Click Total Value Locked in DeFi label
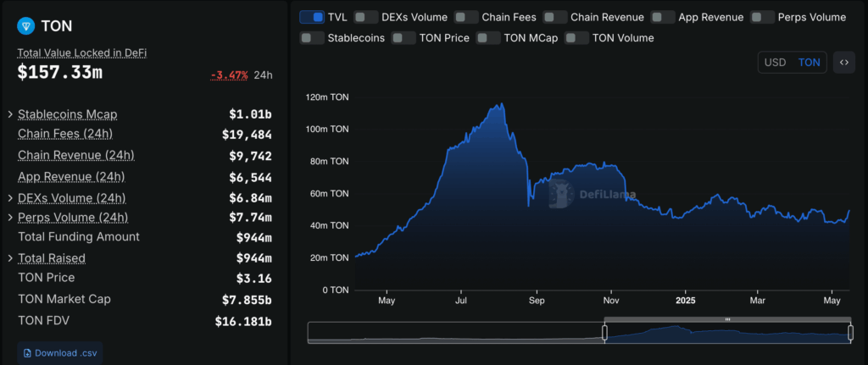The width and height of the screenshot is (868, 365). (x=82, y=53)
